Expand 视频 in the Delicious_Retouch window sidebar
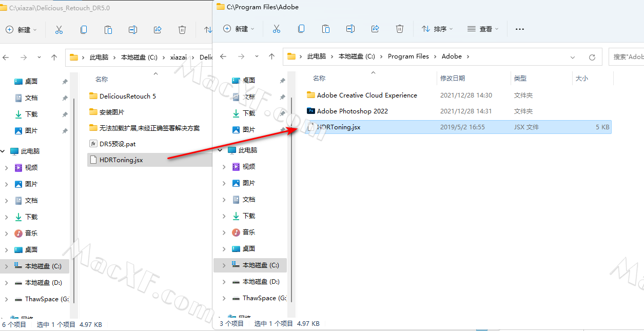This screenshot has height=331, width=644. [x=7, y=168]
